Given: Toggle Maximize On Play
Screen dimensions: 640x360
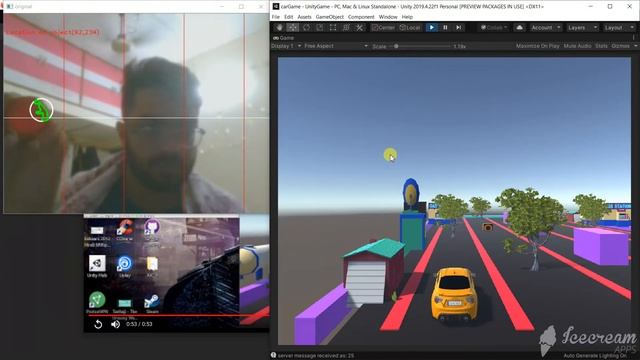Looking at the screenshot, I should (538, 46).
